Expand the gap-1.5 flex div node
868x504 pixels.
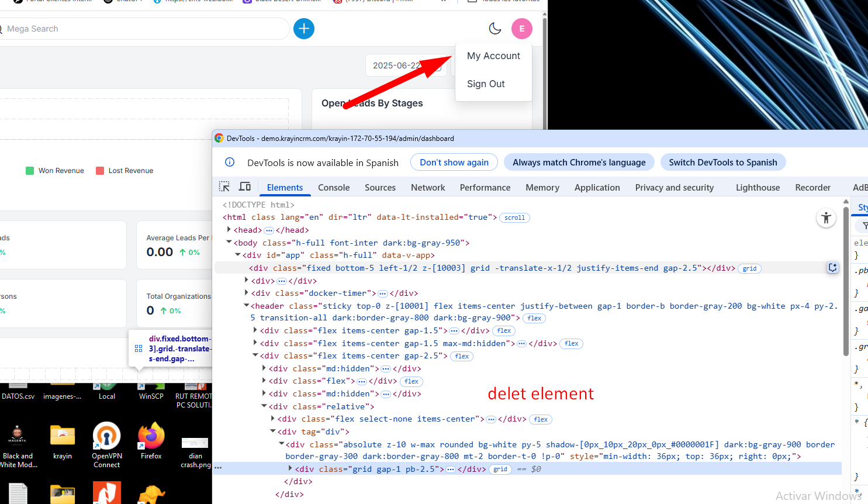(255, 330)
